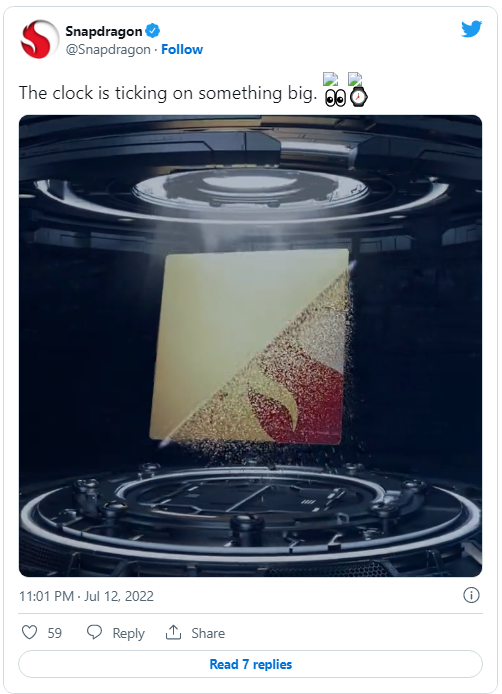Click the Snapdragon profile avatar
This screenshot has height=694, width=502.
(39, 39)
